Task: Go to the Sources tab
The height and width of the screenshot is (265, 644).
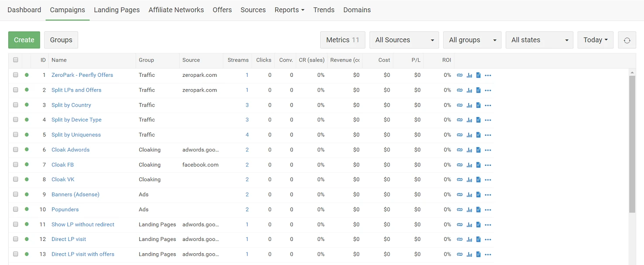Action: (x=253, y=10)
